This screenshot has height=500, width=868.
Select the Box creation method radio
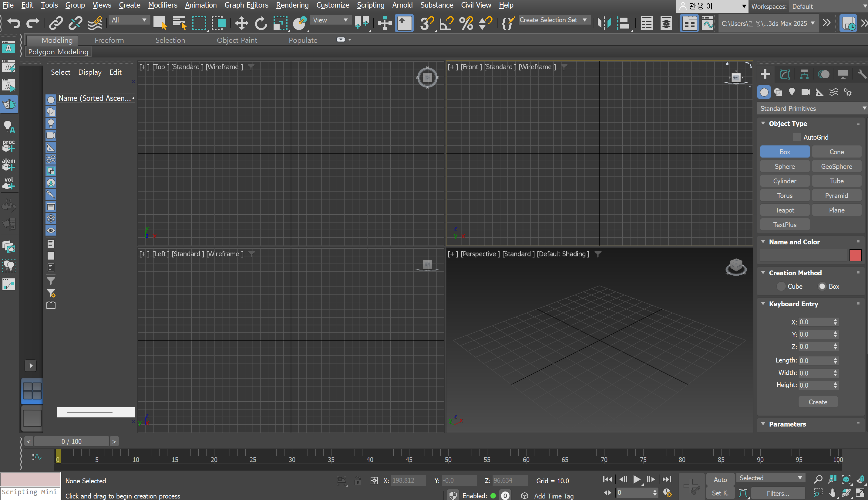(822, 286)
